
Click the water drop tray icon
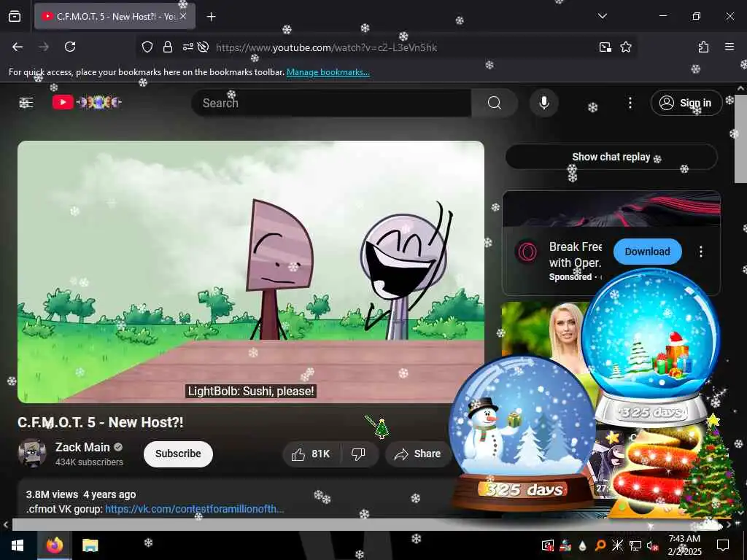pyautogui.click(x=582, y=545)
